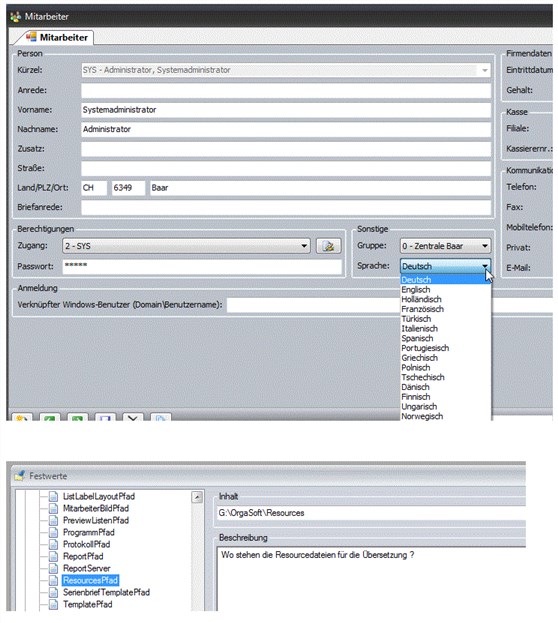Click into the Anrede field
558x623 pixels.
click(x=286, y=90)
